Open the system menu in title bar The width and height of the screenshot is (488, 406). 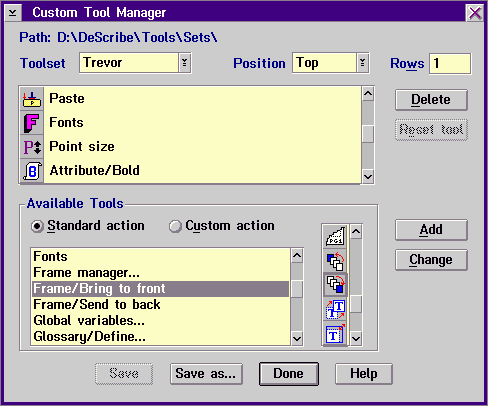(x=13, y=13)
